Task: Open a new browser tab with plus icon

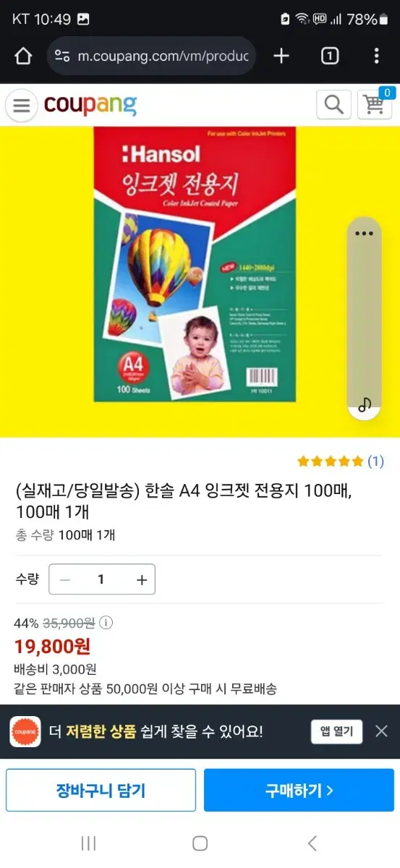Action: tap(281, 56)
